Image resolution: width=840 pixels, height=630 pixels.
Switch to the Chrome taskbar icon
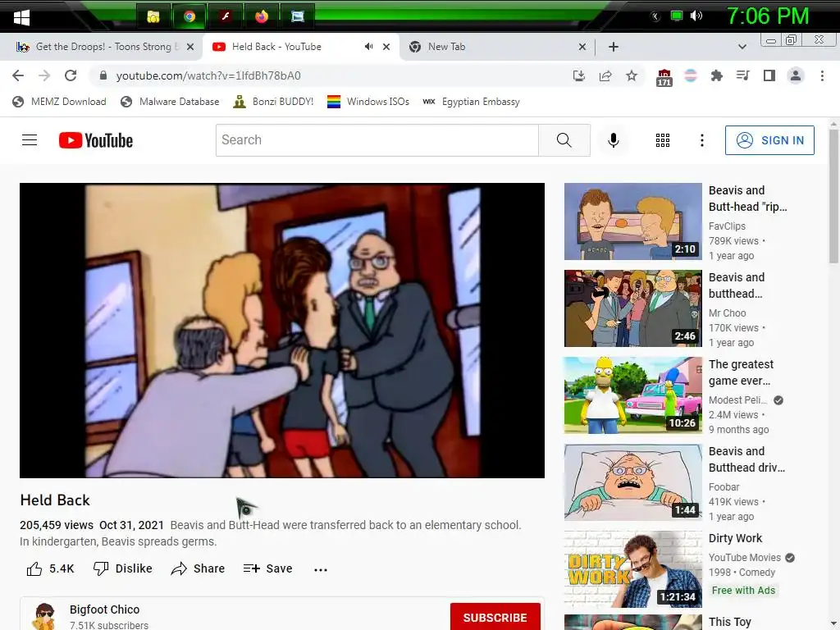[x=189, y=16]
